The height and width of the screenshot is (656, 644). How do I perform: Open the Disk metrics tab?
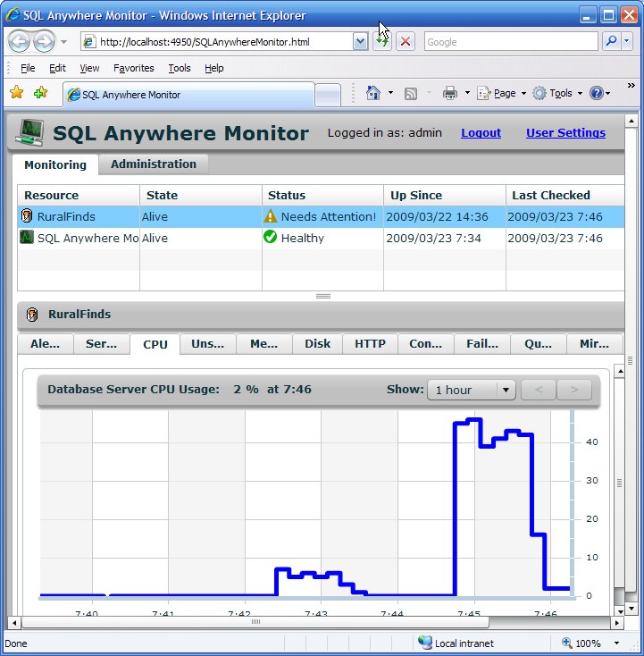pos(317,344)
